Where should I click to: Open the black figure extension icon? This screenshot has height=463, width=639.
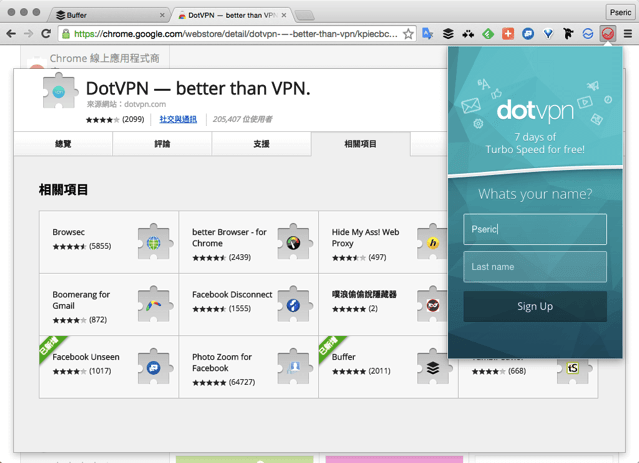click(x=568, y=34)
